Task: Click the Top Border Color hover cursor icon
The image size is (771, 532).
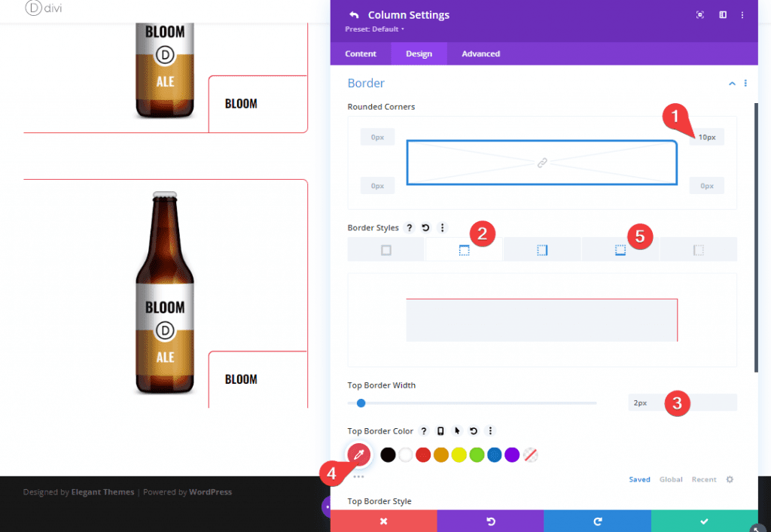Action: pos(457,431)
